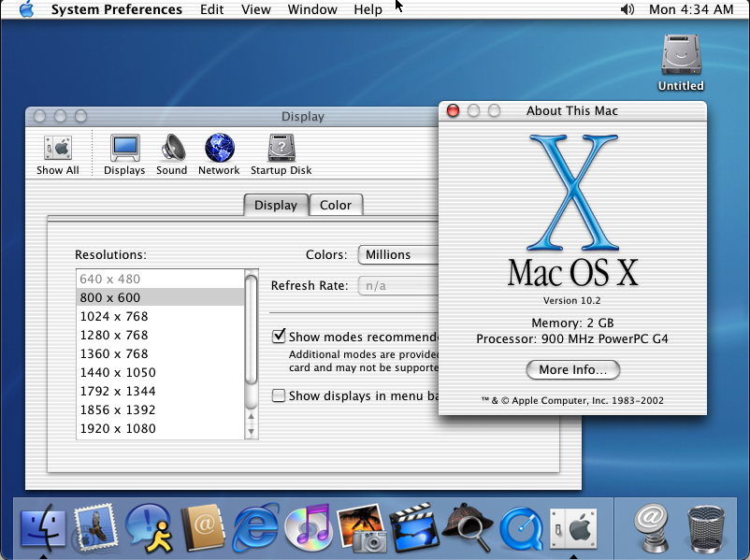The width and height of the screenshot is (750, 560).
Task: Select 1856 x 1392 resolution
Action: [160, 409]
